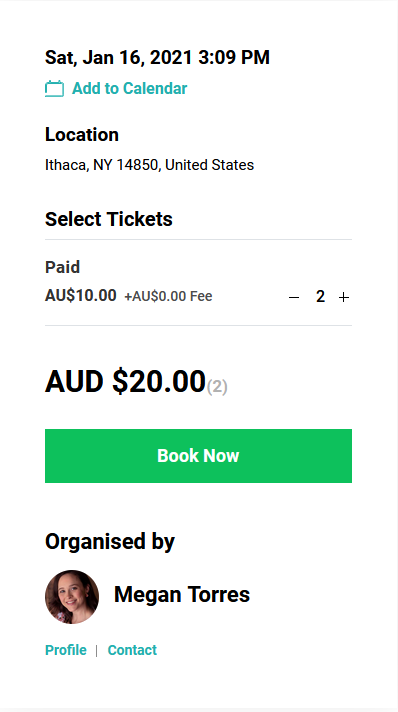Viewport: 398px width, 712px height.
Task: Click the green Book Now button
Action: [x=198, y=456]
